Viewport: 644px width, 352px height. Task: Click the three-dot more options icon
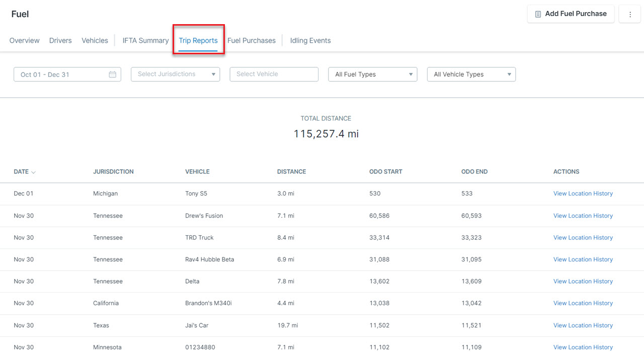click(630, 15)
